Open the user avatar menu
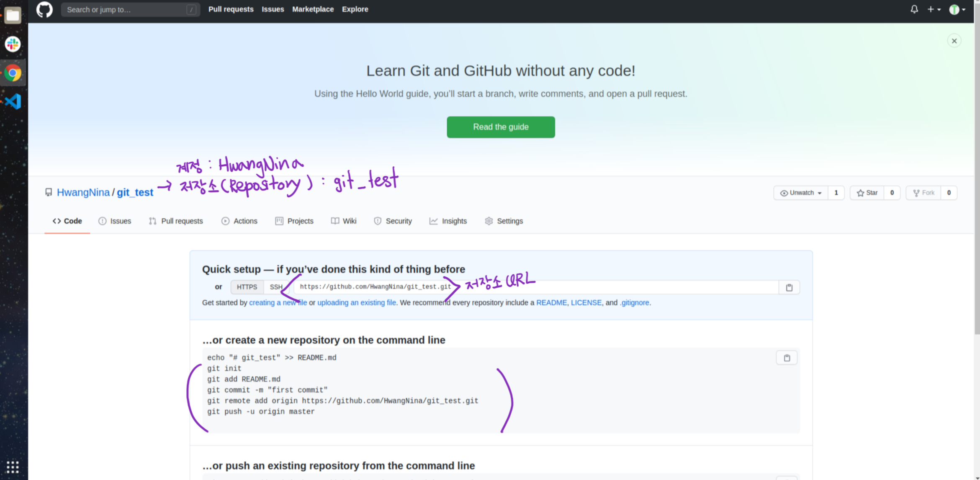The image size is (980, 480). click(x=957, y=9)
